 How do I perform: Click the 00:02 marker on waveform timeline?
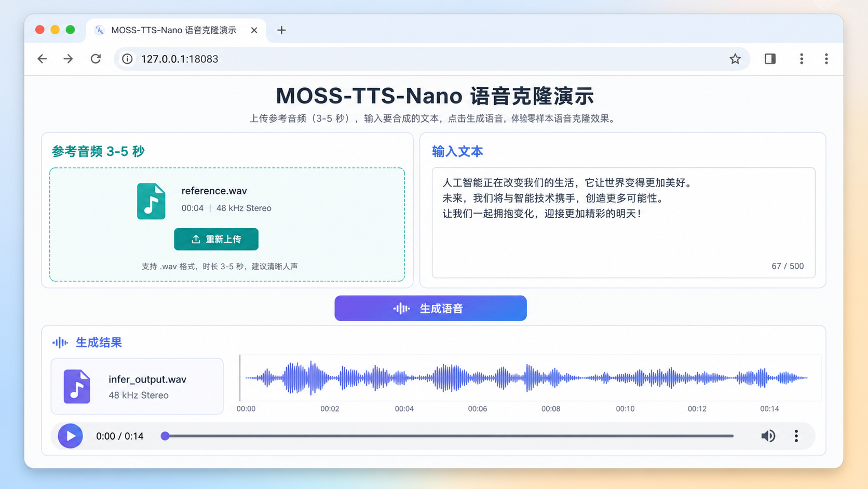coord(330,408)
